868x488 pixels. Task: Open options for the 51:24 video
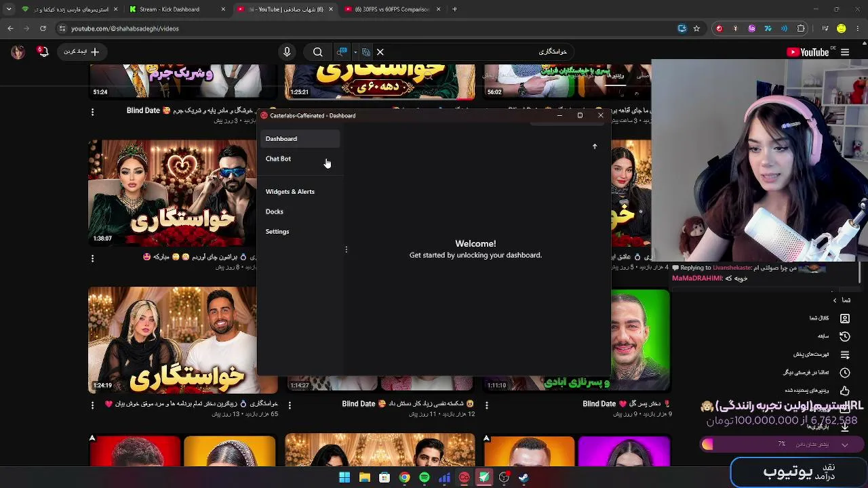click(92, 112)
